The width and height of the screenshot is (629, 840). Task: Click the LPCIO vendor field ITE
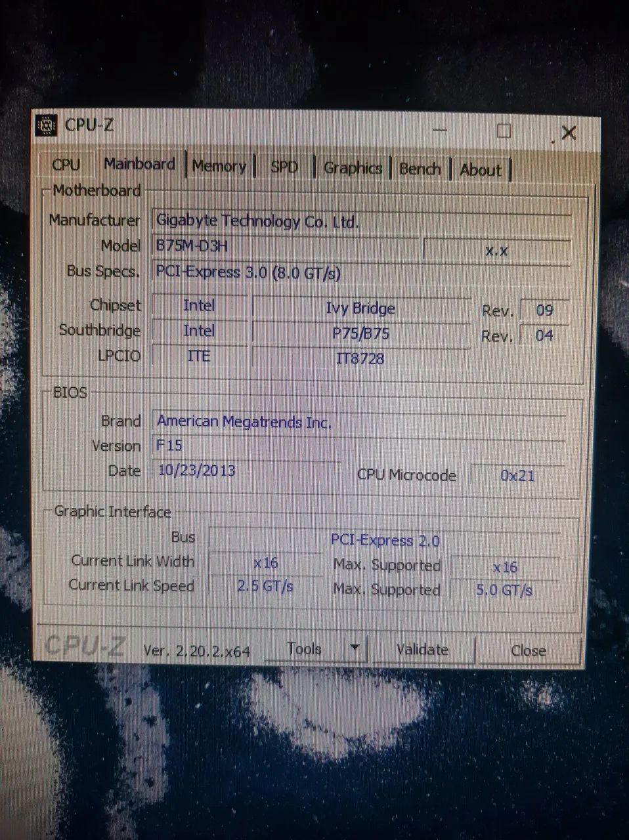tap(200, 356)
